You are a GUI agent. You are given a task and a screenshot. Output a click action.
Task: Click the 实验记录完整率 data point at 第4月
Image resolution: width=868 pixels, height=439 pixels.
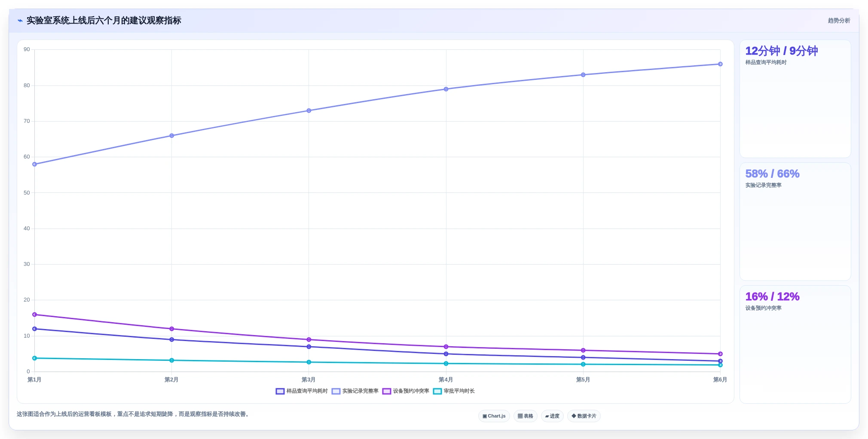click(x=446, y=89)
